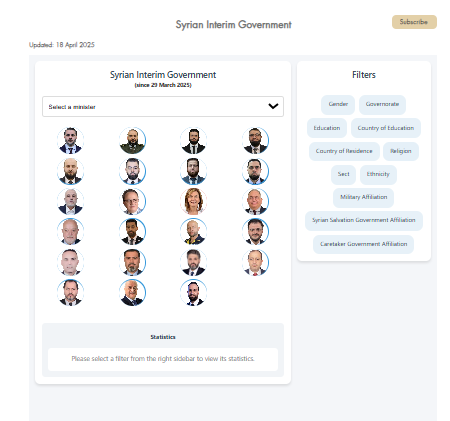
Task: Select third portrait in the fourth row
Action: pos(193,232)
